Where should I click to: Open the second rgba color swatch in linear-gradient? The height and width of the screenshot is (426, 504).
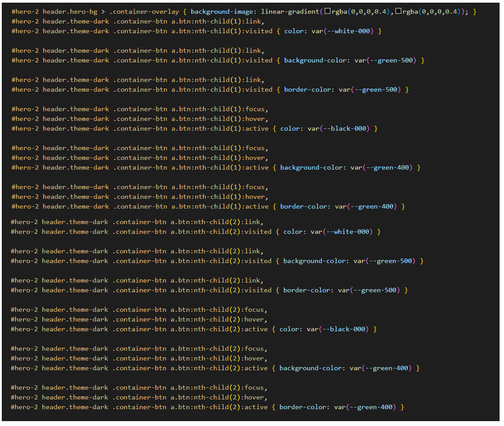coord(398,12)
